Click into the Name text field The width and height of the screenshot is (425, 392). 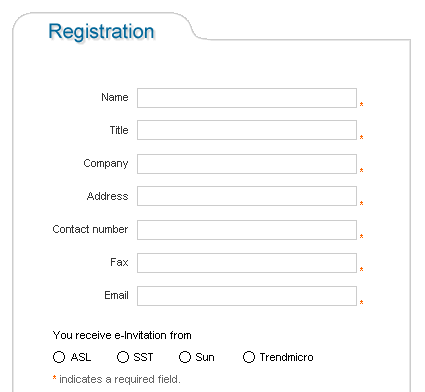pos(247,98)
